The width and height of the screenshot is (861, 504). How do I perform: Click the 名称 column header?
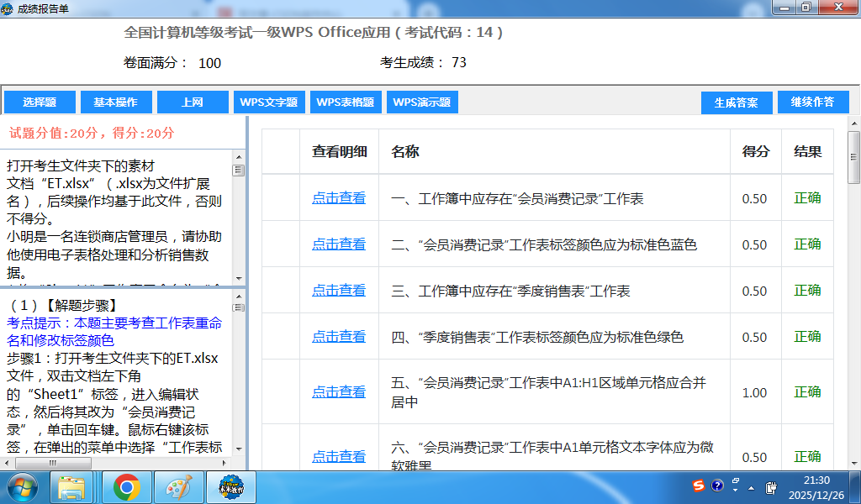click(555, 151)
